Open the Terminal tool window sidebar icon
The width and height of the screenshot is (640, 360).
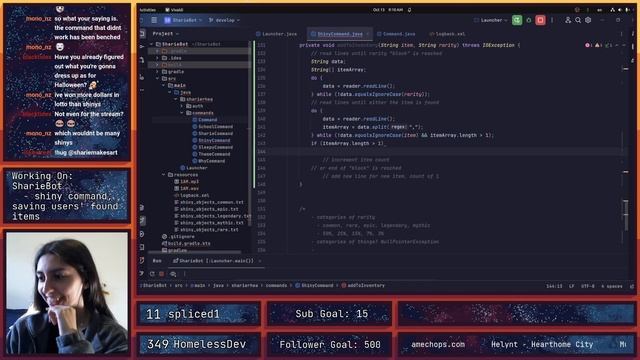point(142,247)
